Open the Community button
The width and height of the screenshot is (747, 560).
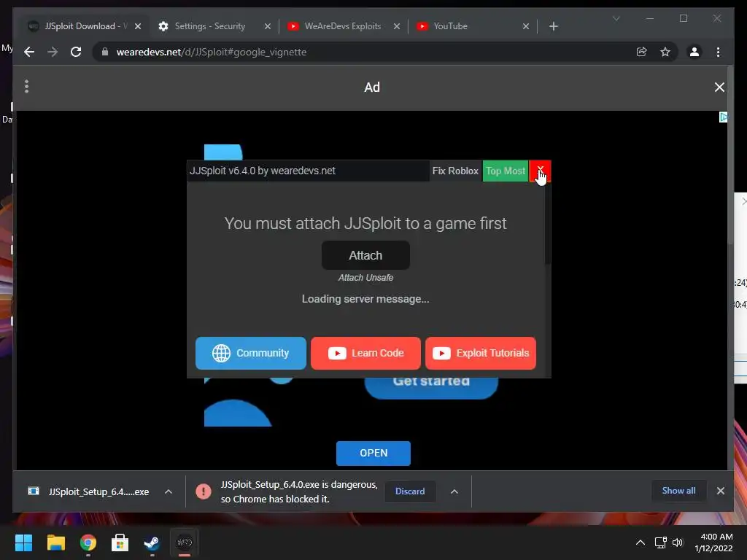[x=251, y=353]
